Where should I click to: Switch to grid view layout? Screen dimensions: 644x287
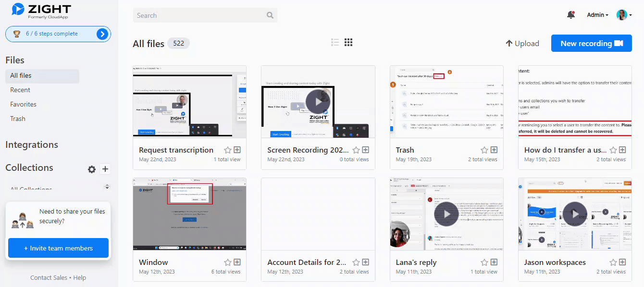(x=348, y=43)
